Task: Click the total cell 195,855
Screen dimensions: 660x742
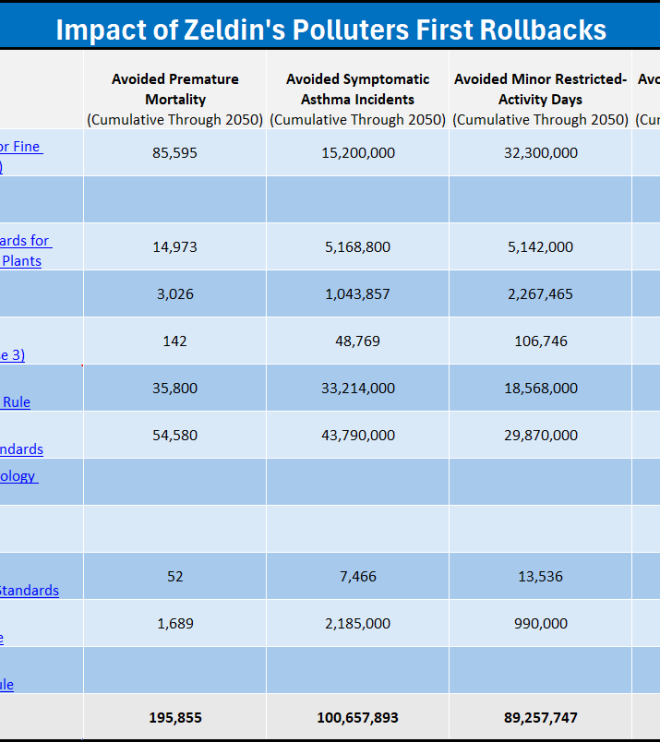Action: [x=175, y=717]
